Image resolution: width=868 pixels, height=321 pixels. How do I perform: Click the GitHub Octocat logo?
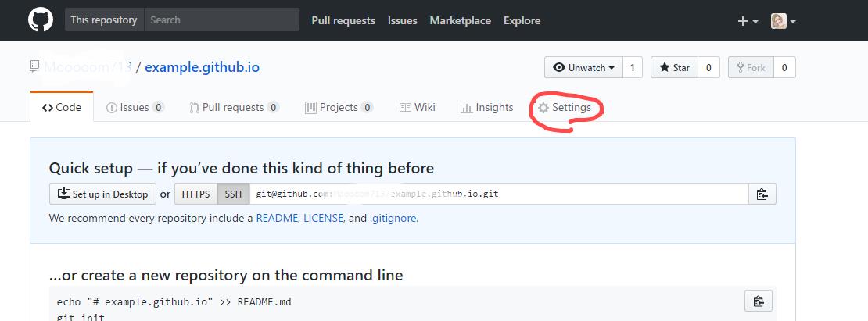(41, 20)
